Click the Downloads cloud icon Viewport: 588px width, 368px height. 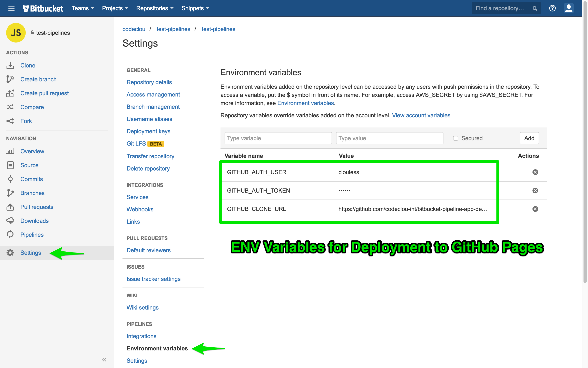10,221
